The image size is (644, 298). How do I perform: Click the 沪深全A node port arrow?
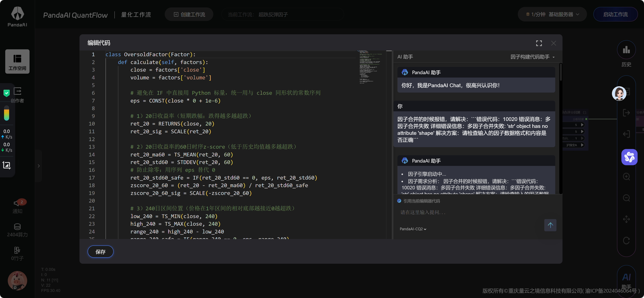click(582, 145)
